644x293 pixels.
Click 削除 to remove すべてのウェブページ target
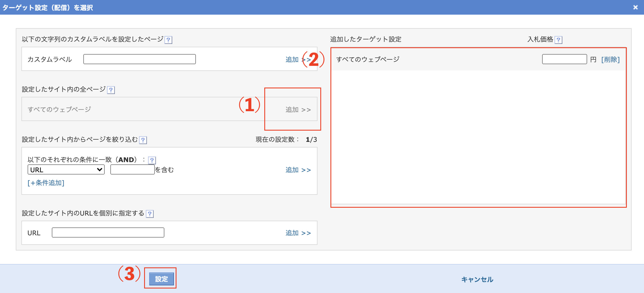pyautogui.click(x=610, y=59)
